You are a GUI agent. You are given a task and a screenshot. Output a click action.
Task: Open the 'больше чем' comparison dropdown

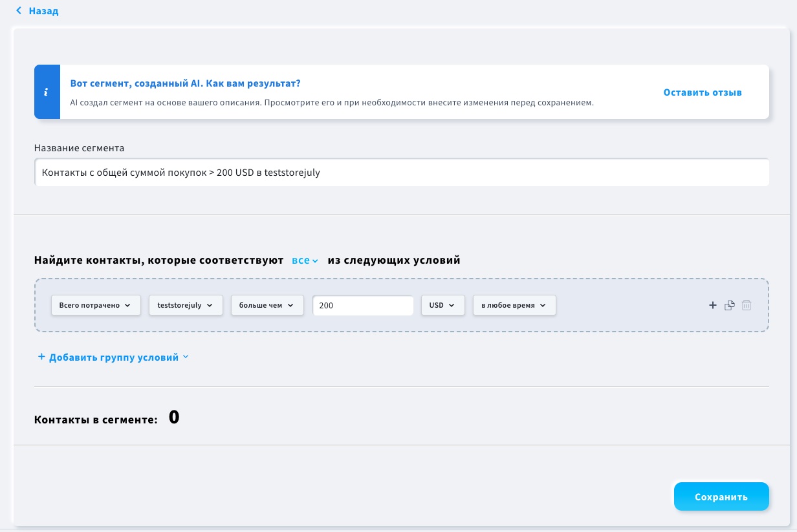[x=267, y=305]
